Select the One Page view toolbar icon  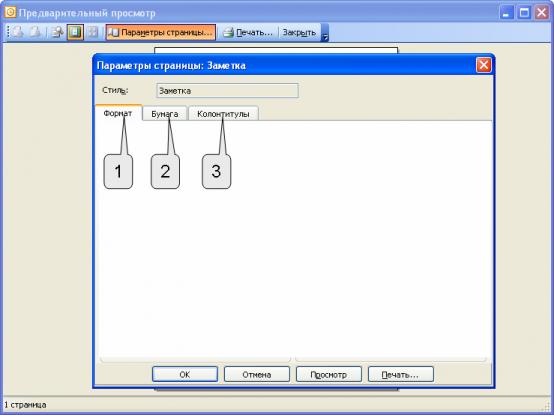pyautogui.click(x=75, y=32)
